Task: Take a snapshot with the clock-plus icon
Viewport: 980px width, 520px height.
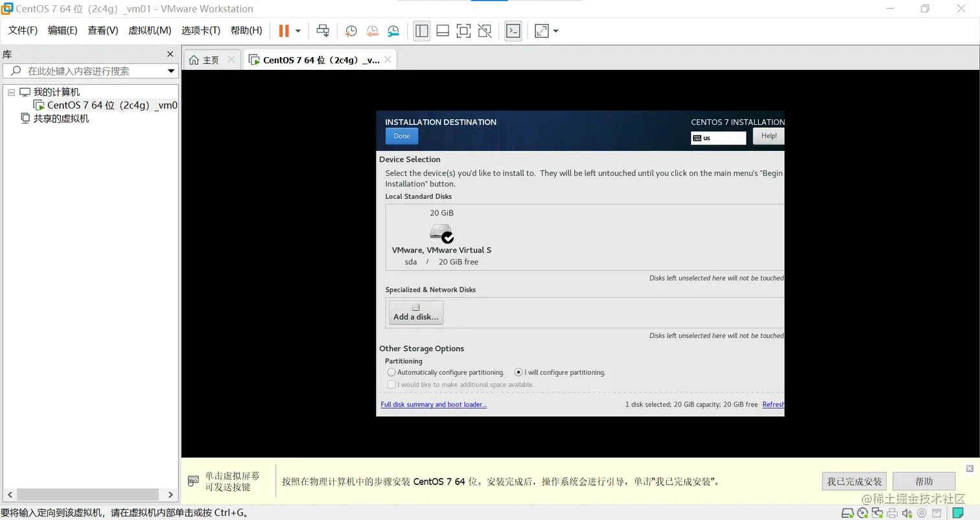Action: 351,30
